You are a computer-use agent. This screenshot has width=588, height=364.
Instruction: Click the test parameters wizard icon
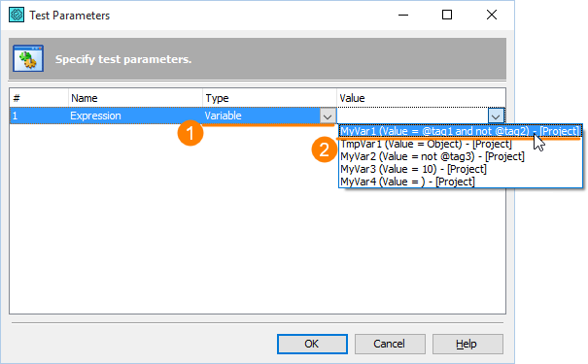click(28, 58)
